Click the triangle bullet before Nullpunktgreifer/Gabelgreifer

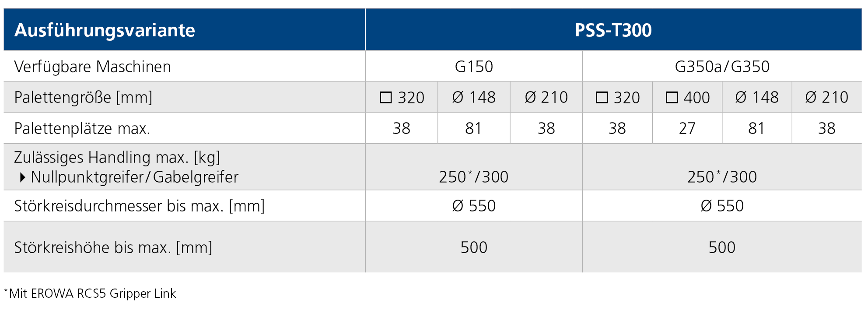pyautogui.click(x=23, y=177)
